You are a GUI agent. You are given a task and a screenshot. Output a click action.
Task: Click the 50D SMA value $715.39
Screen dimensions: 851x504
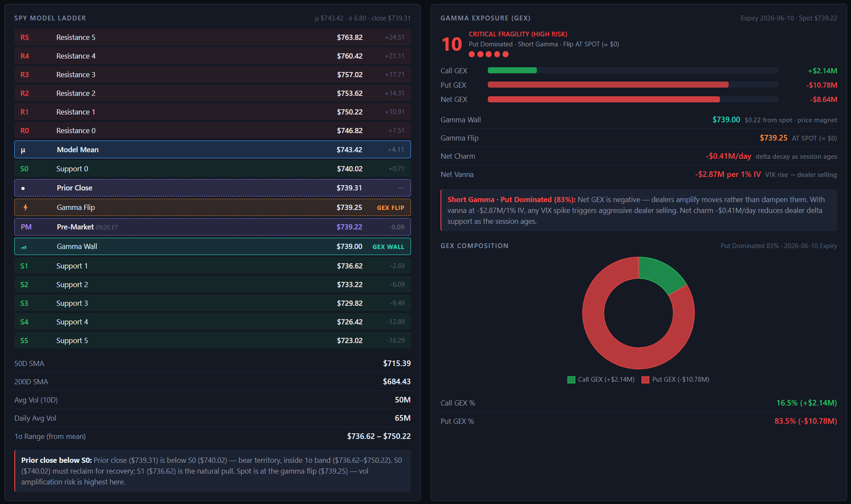(397, 363)
